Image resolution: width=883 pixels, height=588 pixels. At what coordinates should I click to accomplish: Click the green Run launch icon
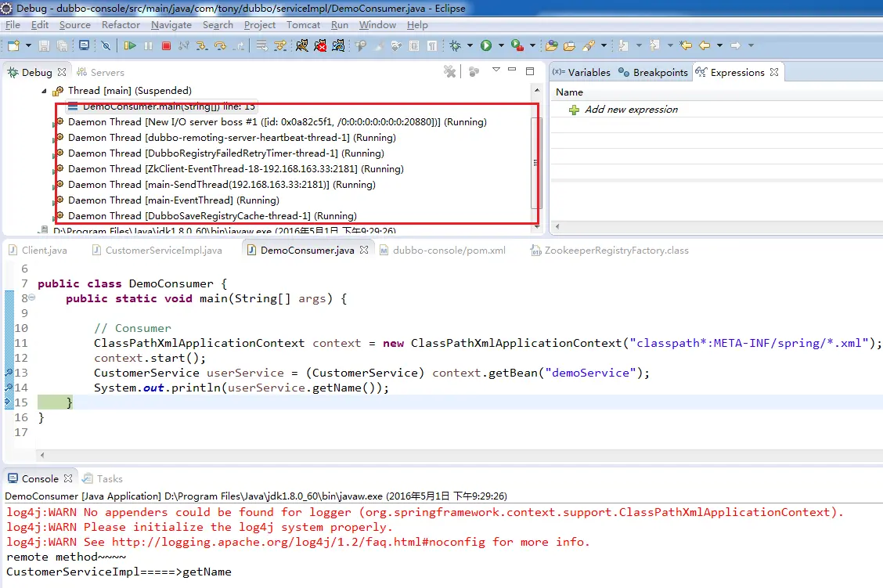point(486,45)
